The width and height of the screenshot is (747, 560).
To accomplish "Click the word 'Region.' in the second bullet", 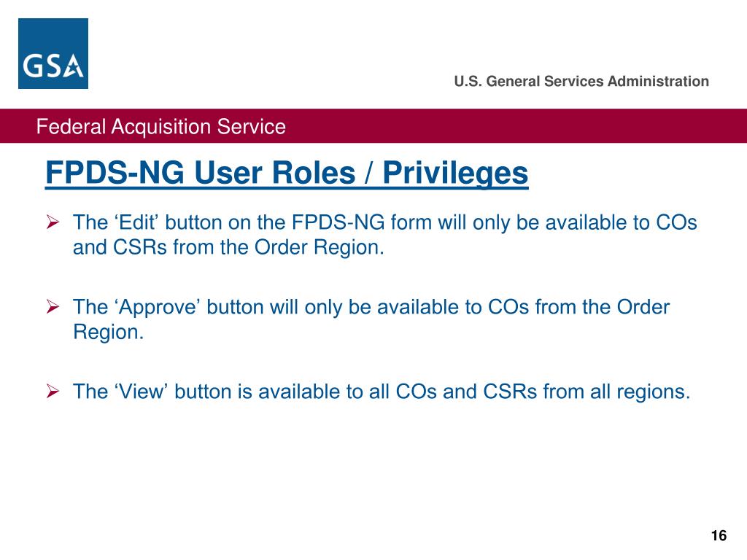I will coord(109,332).
